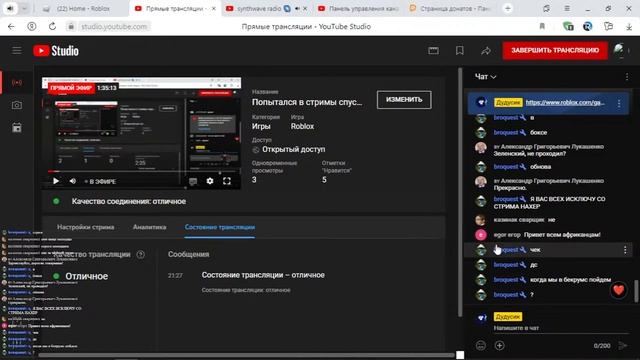Screen dimensions: 640x360
Task: Enter fullscreen on the stream preview
Action: point(227,181)
